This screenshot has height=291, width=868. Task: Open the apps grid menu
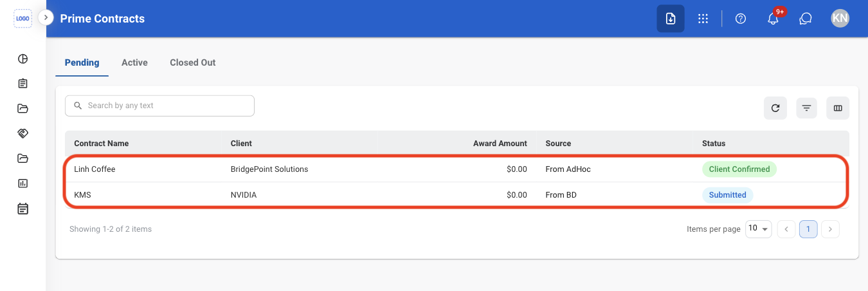point(703,19)
